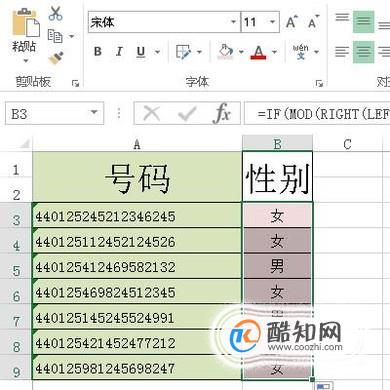Click cell 440125421452477212
390x390 pixels.
click(137, 342)
